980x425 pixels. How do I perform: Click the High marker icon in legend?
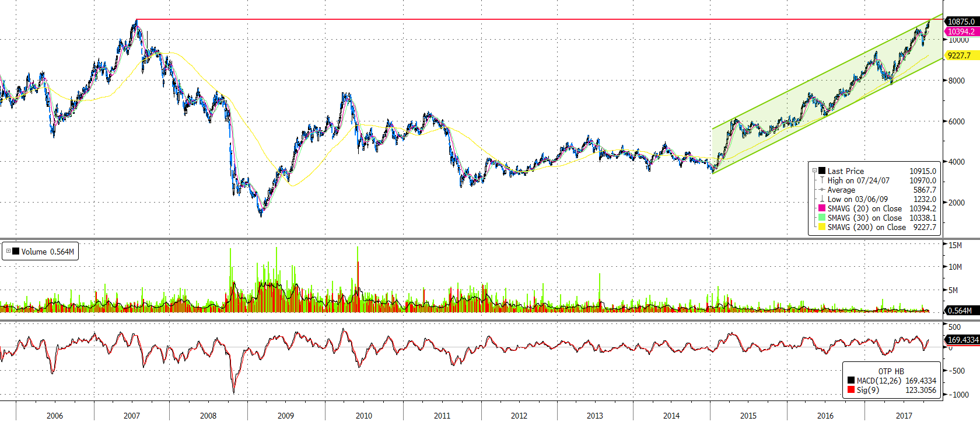[822, 180]
